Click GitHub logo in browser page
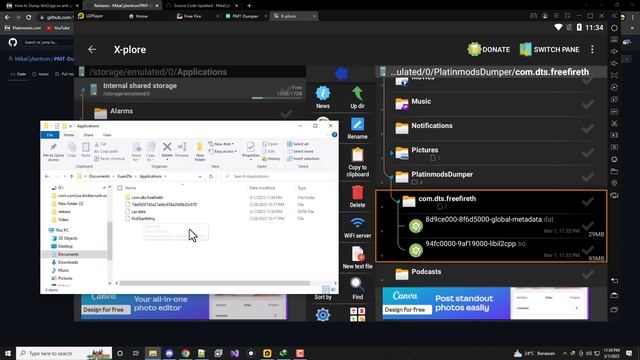Viewport: 640px width, 360px height. pyautogui.click(x=13, y=42)
